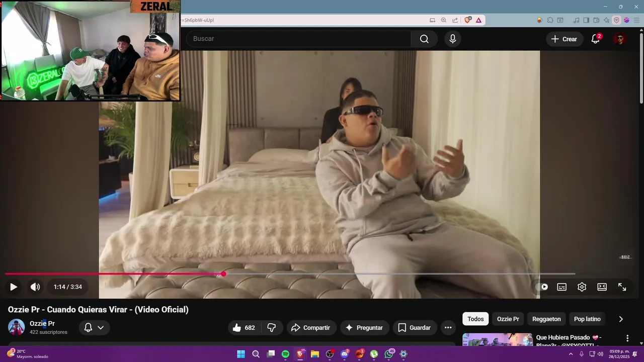Click the red progress scrubber dot
Screen dimensions: 644x362
coord(223,274)
